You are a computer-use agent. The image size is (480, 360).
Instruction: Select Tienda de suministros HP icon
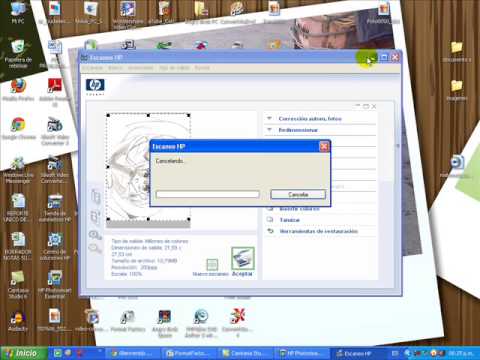tap(55, 207)
